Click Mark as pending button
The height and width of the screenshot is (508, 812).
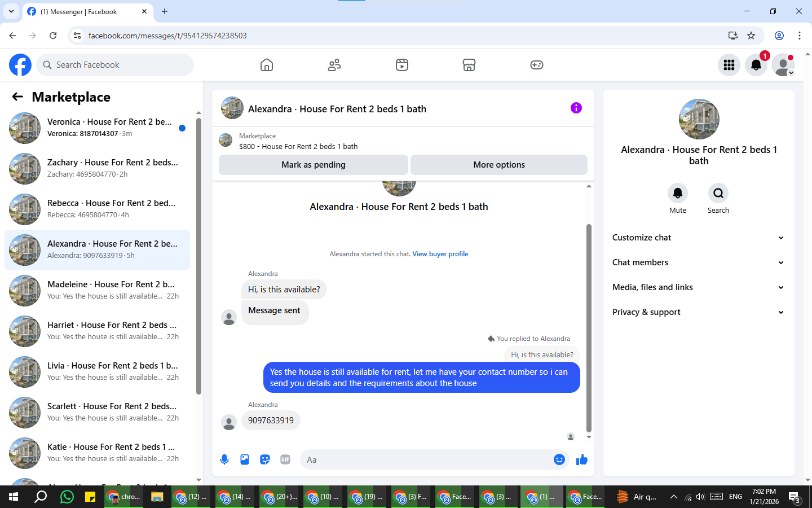(x=313, y=165)
